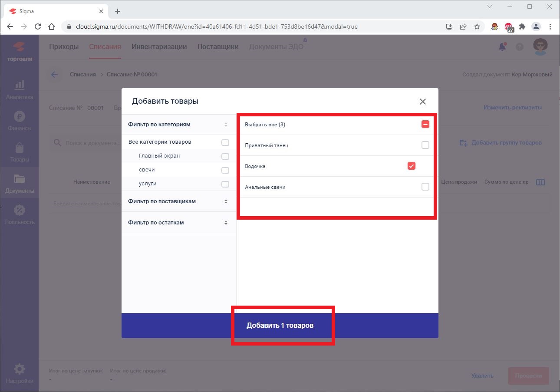Click the Изменить реквизиты link

[x=513, y=108]
